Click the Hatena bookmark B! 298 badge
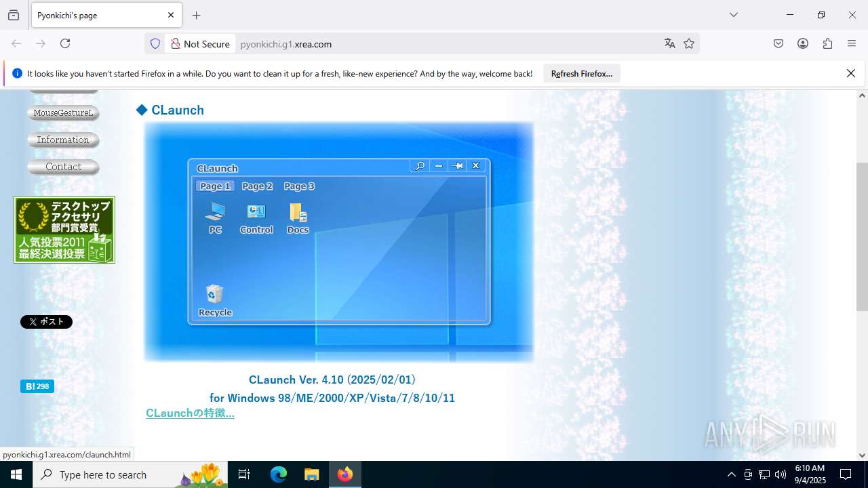 pyautogui.click(x=37, y=386)
